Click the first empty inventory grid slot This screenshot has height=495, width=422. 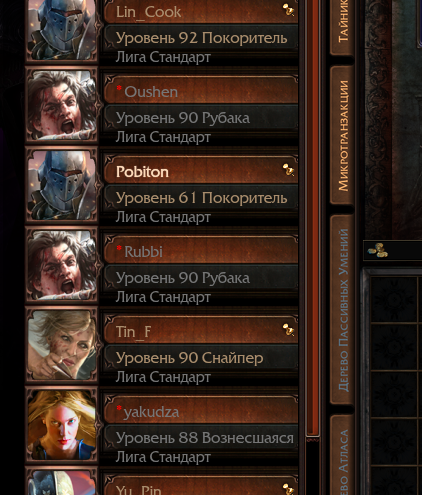[394, 298]
